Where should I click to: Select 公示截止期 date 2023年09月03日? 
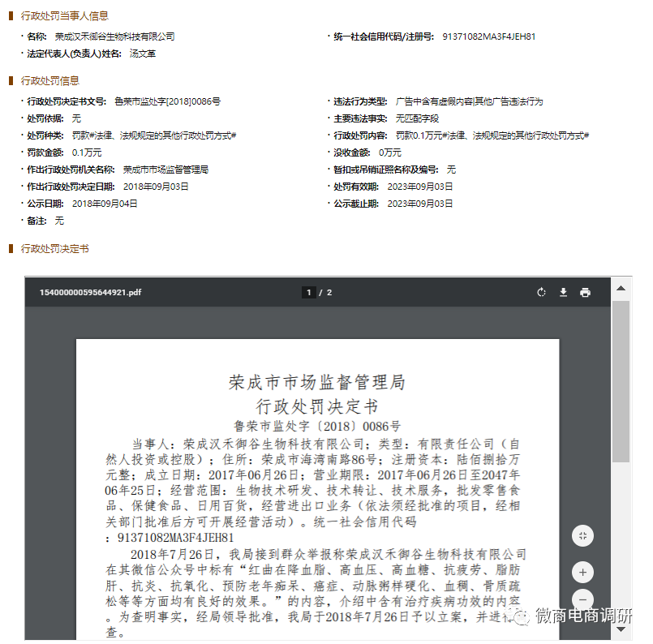pyautogui.click(x=420, y=204)
